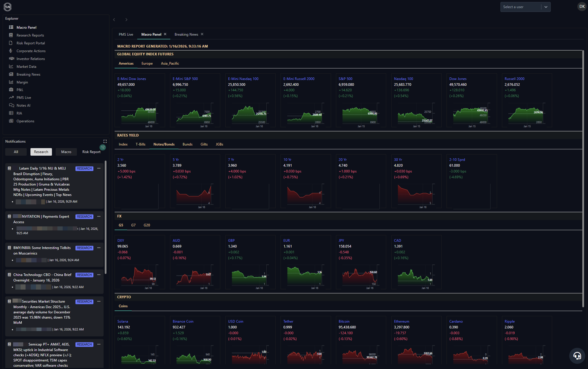Open the 2-10 Sprd link
This screenshot has width=588, height=369.
(x=457, y=160)
